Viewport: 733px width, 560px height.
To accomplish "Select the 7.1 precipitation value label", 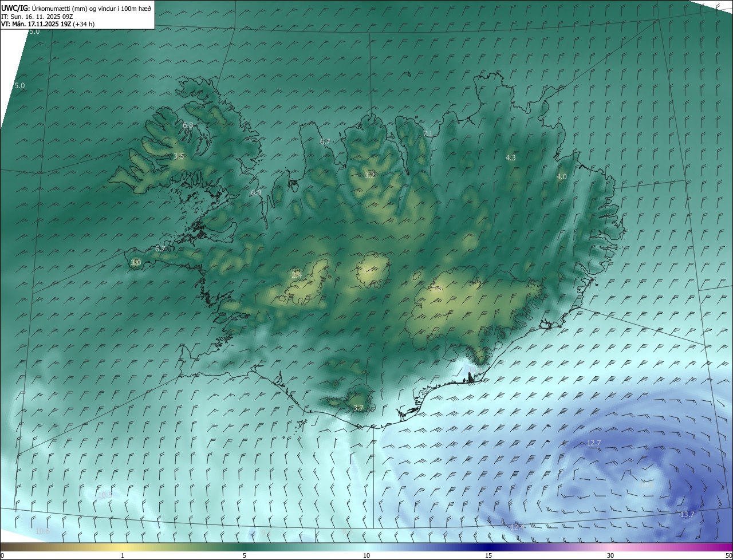I will (428, 133).
